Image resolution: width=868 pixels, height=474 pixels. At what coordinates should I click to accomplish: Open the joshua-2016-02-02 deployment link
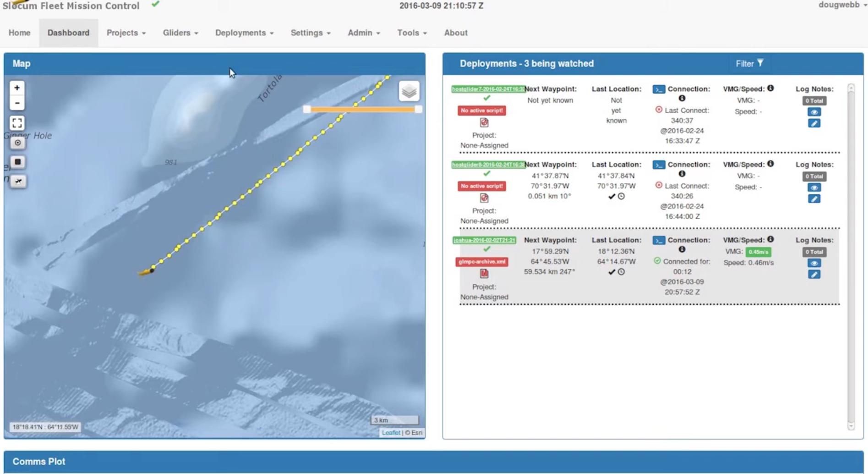point(484,240)
